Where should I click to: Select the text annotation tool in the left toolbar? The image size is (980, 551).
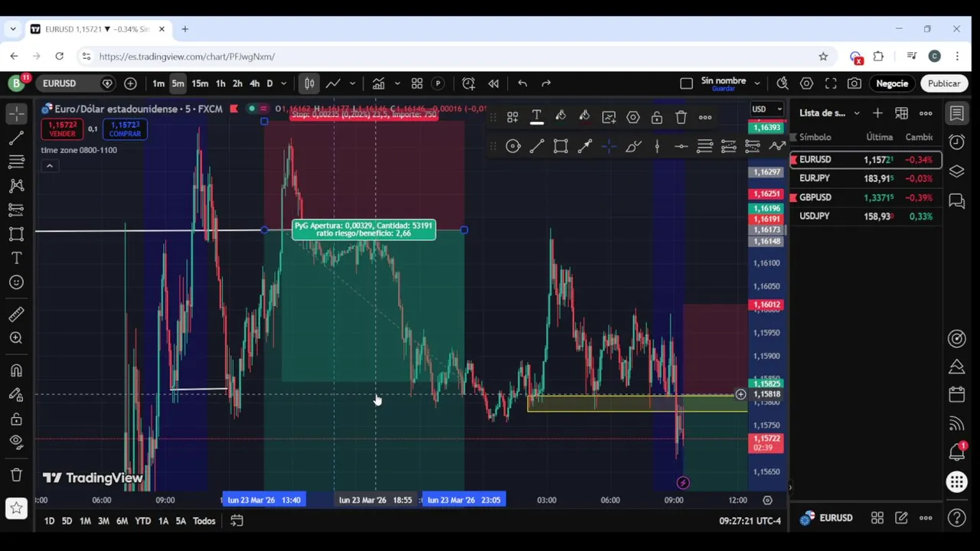[16, 258]
